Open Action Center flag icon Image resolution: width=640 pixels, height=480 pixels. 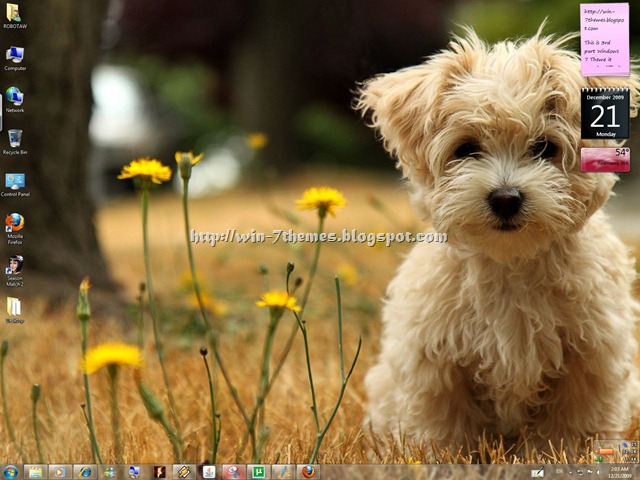[590, 472]
